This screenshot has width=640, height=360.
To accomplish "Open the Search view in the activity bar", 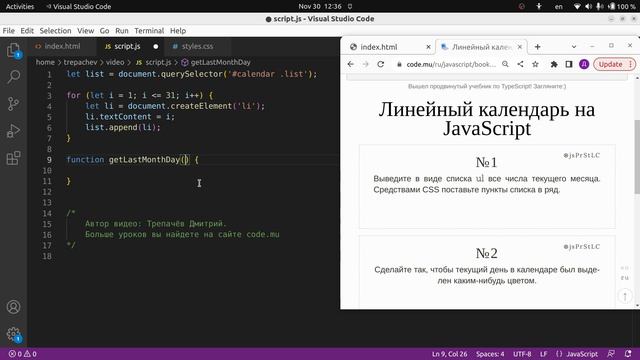I will point(13,77).
